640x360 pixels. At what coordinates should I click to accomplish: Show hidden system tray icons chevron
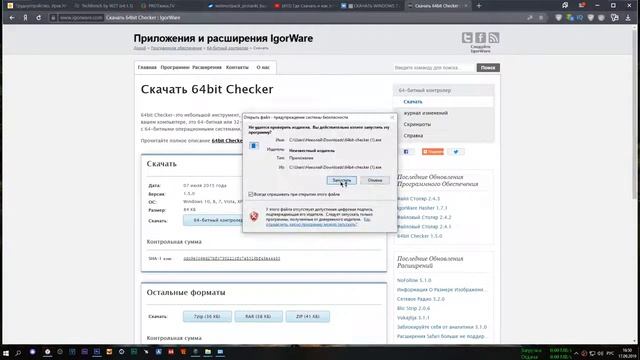(x=576, y=353)
